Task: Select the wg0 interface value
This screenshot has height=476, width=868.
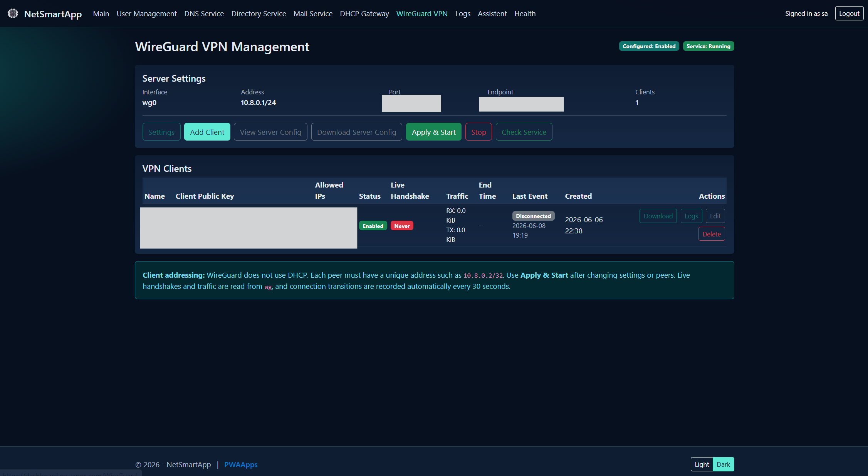Action: pyautogui.click(x=149, y=103)
